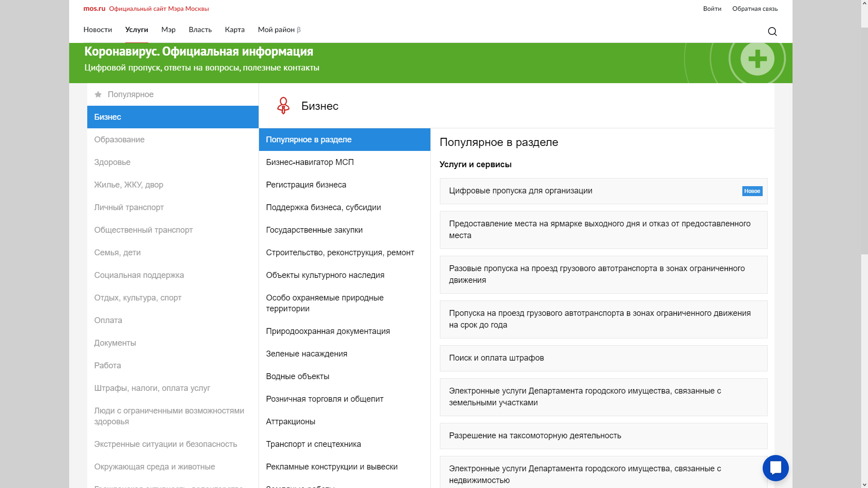The width and height of the screenshot is (868, 488).
Task: Click the green plus coronavirus banner icon
Action: (758, 59)
